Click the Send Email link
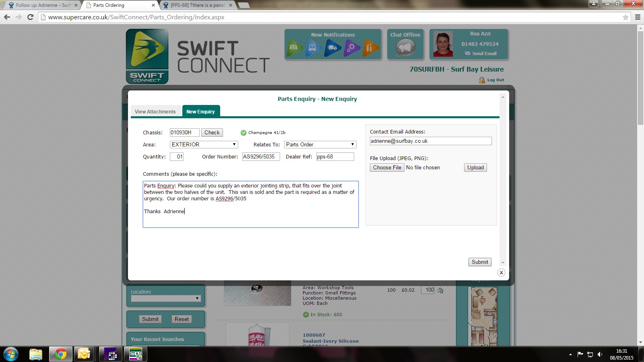The image size is (644, 362). (x=484, y=53)
